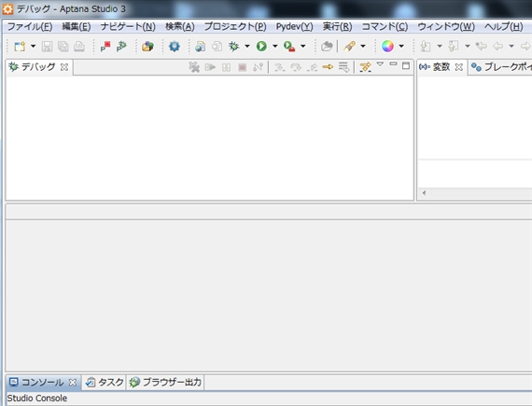Click the green Run play icon
Image resolution: width=532 pixels, height=406 pixels.
coord(261,46)
